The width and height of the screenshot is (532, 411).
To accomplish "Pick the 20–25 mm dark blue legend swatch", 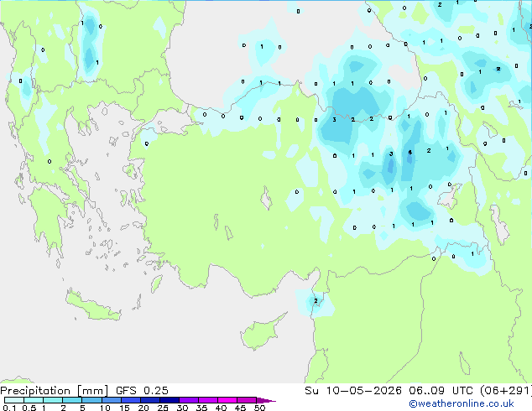I will point(149,400).
